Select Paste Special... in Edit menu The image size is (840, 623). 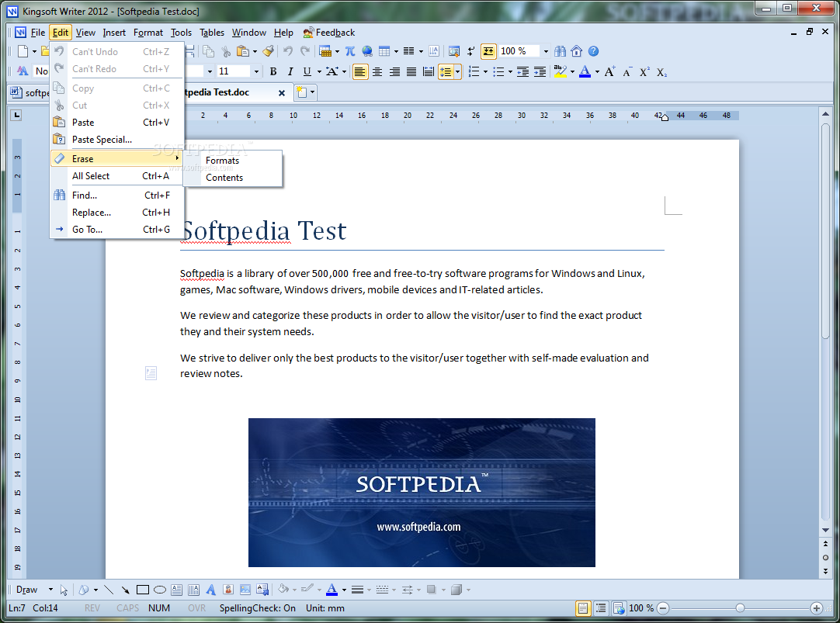(x=117, y=140)
